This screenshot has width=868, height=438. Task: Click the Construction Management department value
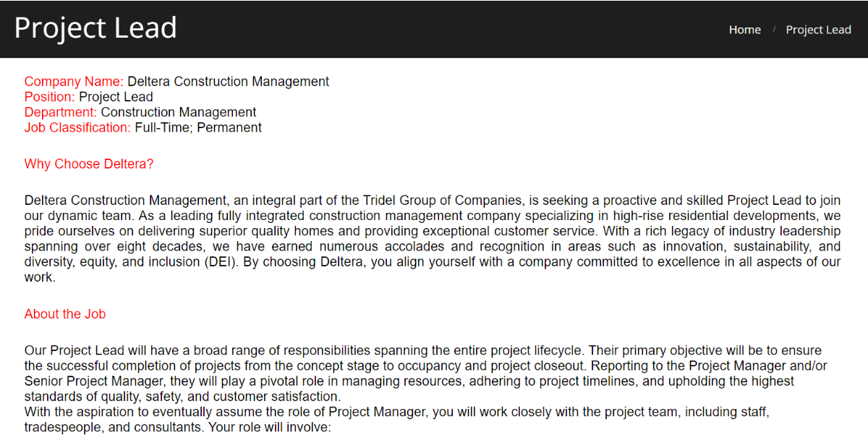(x=179, y=112)
